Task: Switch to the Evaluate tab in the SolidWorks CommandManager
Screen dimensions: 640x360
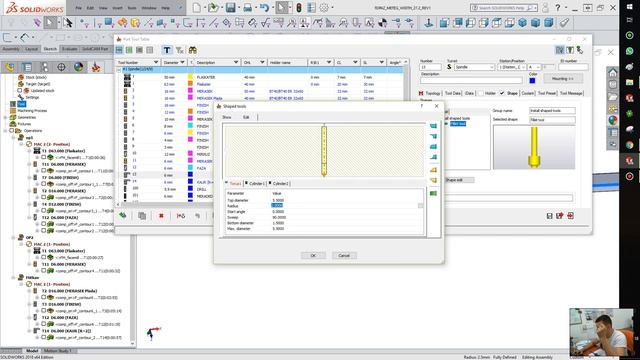Action: tap(69, 49)
